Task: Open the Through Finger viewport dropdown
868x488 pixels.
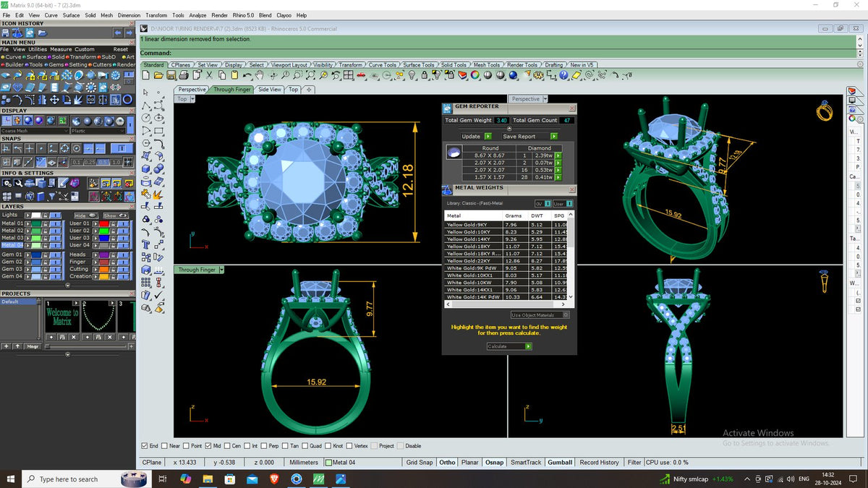Action: coord(221,270)
